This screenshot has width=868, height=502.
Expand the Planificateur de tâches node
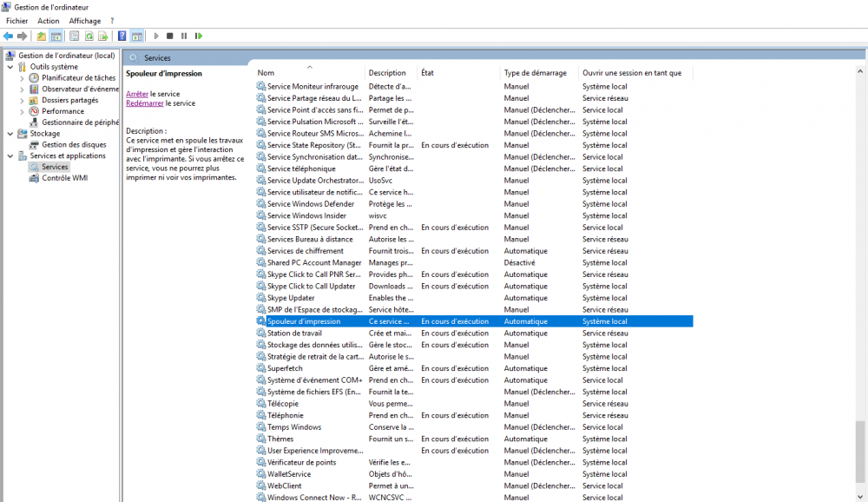[x=22, y=78]
